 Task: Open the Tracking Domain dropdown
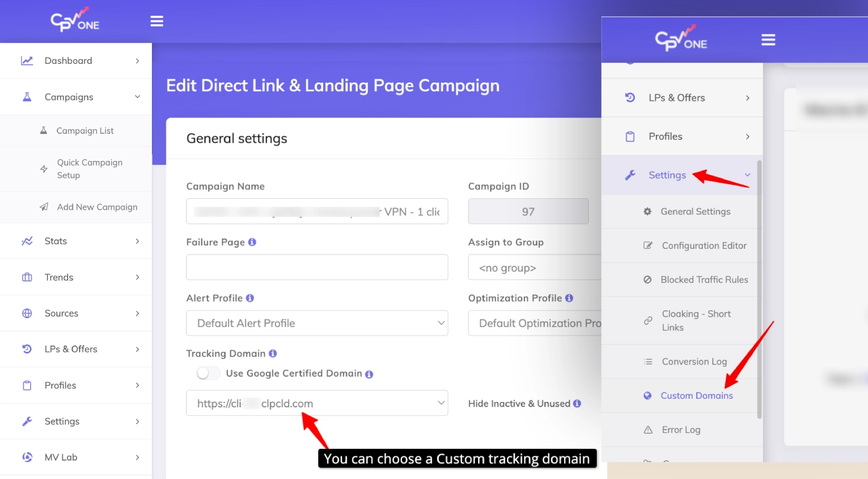(x=316, y=403)
